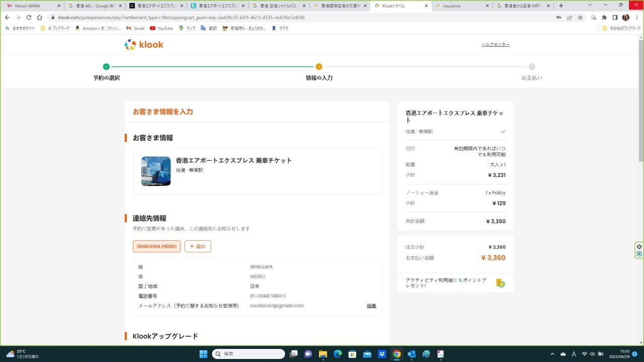644x362 pixels.
Task: Open the IE ブックマーク folder
Action: coord(55,28)
